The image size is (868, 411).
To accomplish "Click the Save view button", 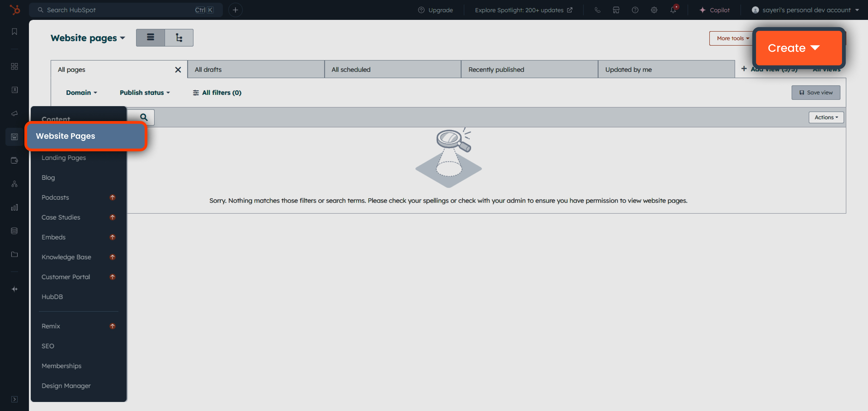I will (815, 93).
